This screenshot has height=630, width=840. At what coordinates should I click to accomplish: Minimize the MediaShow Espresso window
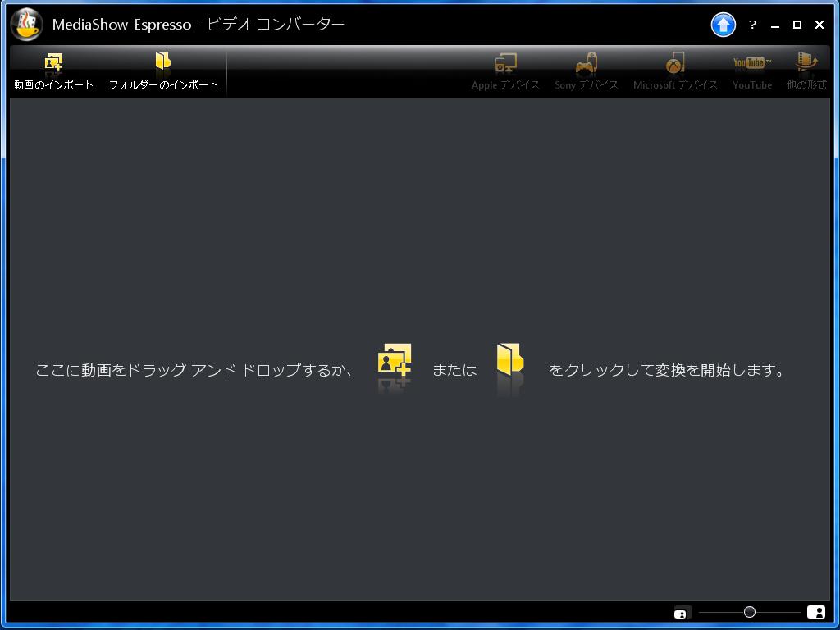coord(774,25)
